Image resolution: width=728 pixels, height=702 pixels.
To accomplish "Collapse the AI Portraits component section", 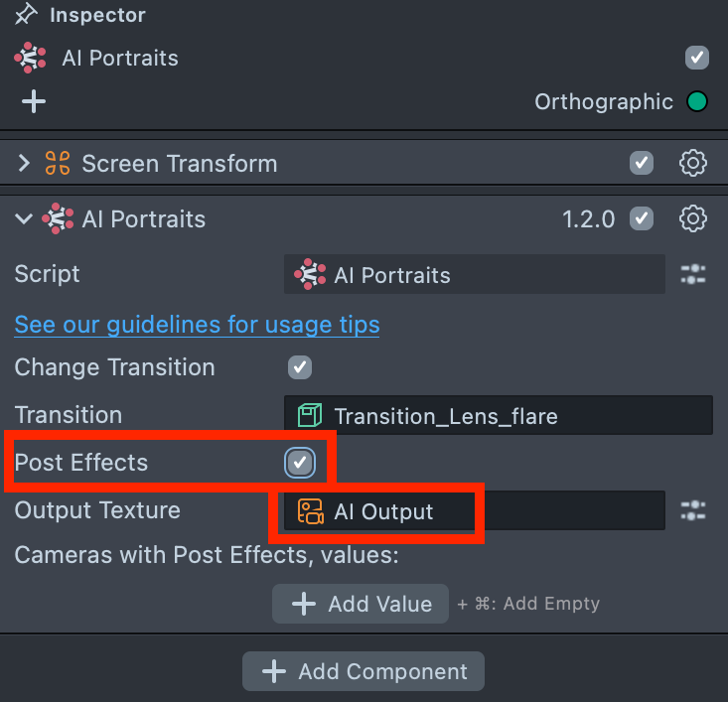I will point(25,218).
